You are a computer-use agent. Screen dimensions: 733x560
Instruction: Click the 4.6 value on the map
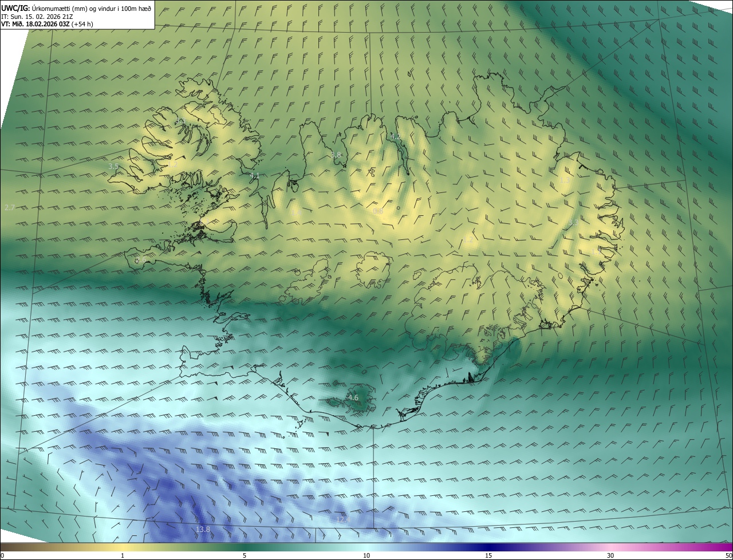click(353, 397)
